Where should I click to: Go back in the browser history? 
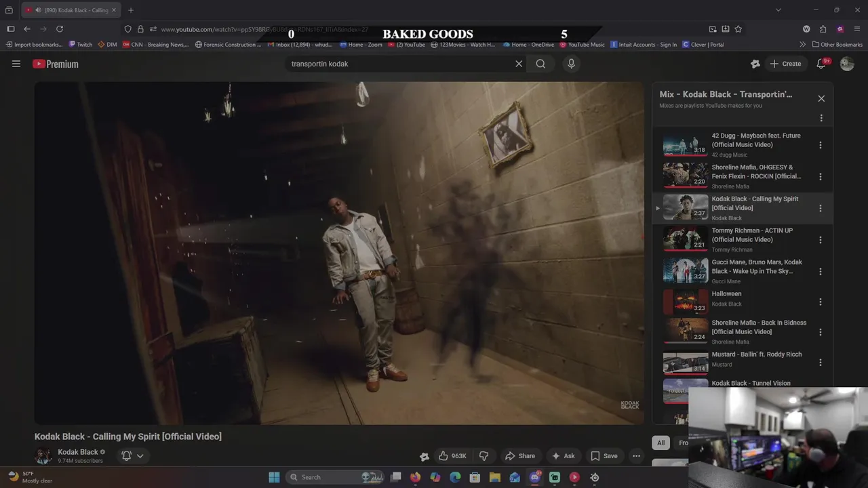pos(27,29)
